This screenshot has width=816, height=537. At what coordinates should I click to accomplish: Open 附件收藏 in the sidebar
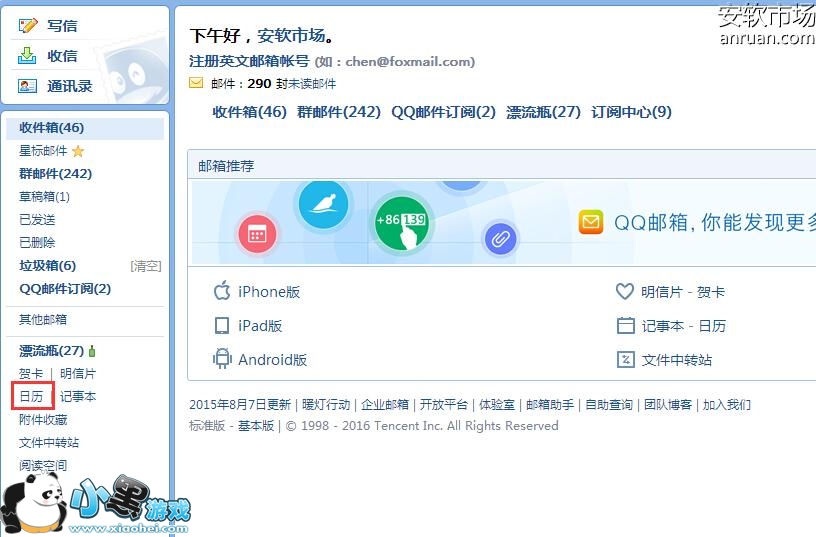43,419
